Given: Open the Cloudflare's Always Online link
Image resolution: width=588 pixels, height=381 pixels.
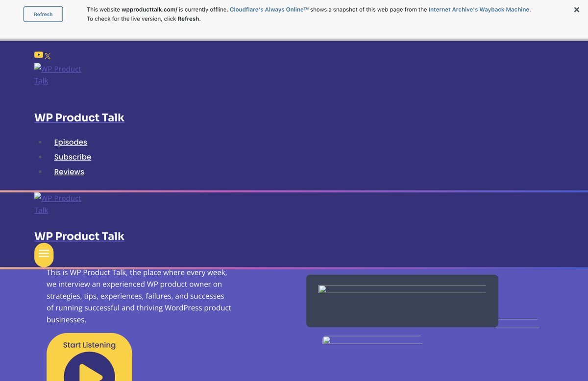Looking at the screenshot, I should click(269, 9).
